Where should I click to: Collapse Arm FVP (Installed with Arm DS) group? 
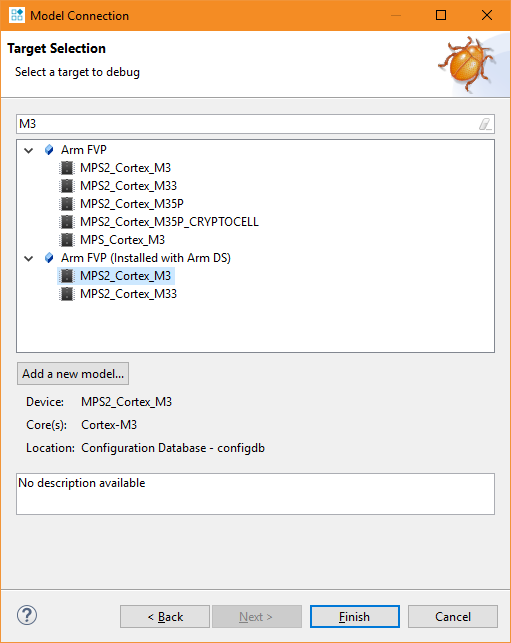click(x=29, y=258)
